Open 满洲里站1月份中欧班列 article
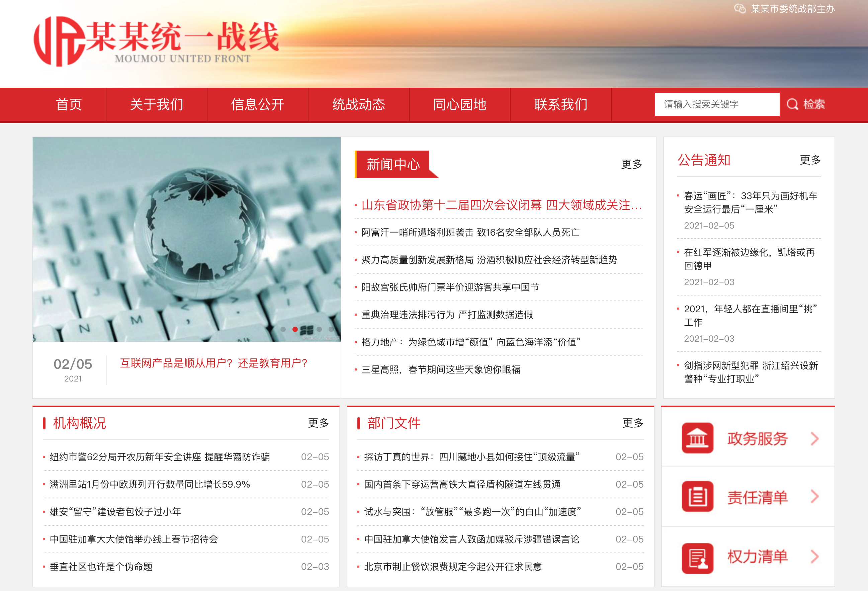The image size is (868, 591). click(149, 484)
